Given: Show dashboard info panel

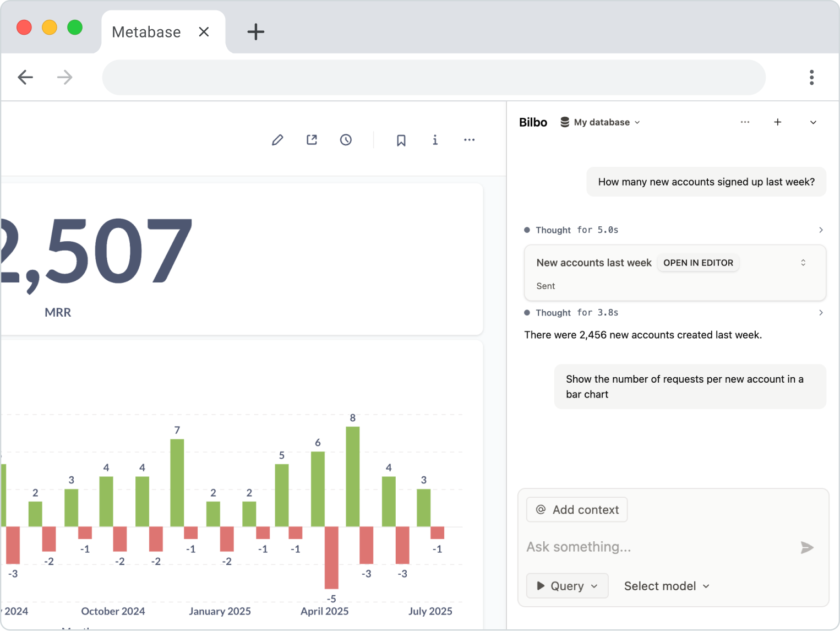Looking at the screenshot, I should pos(435,140).
